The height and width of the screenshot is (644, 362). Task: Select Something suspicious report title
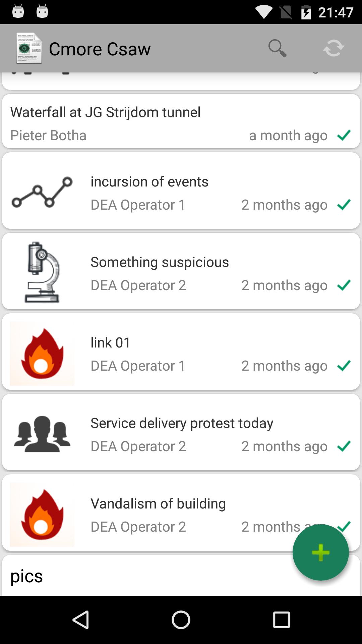160,262
